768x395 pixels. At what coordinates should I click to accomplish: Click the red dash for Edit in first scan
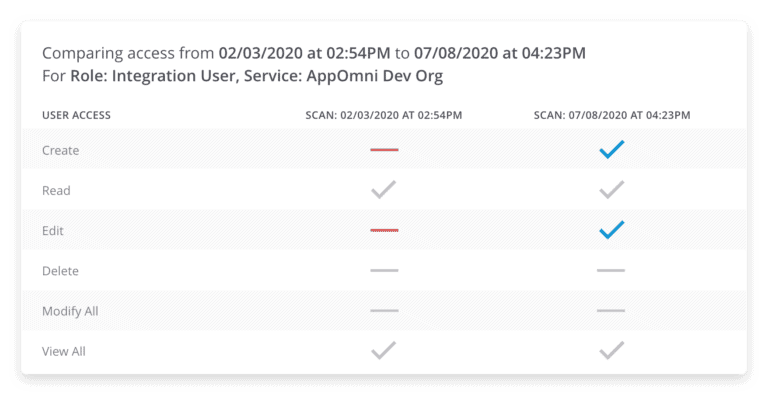[384, 230]
